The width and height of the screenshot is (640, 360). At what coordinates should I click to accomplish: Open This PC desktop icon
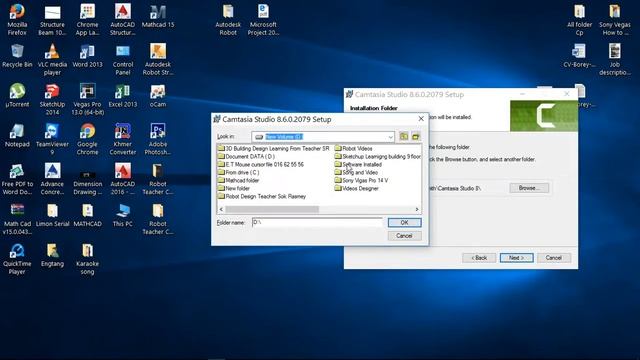coord(122,215)
